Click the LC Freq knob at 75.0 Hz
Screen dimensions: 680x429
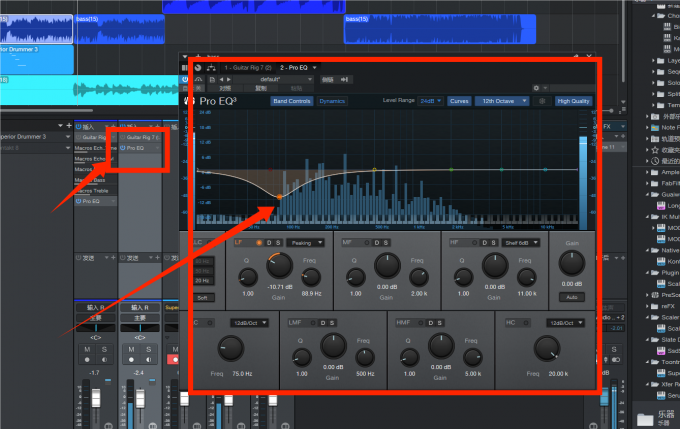[x=231, y=349]
